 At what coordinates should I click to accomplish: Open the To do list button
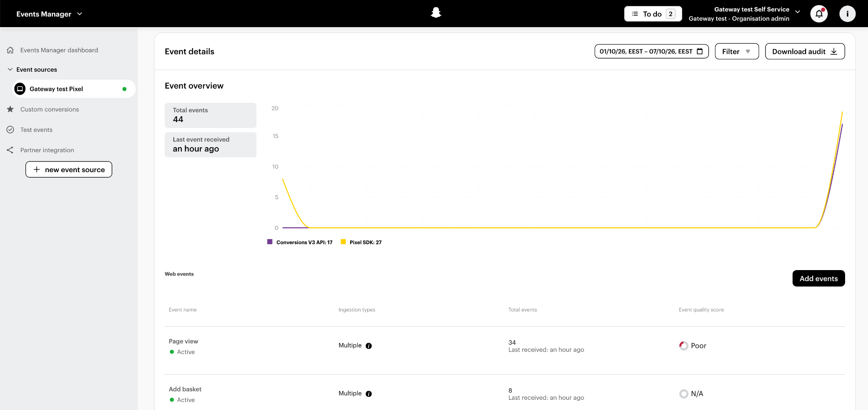point(653,14)
